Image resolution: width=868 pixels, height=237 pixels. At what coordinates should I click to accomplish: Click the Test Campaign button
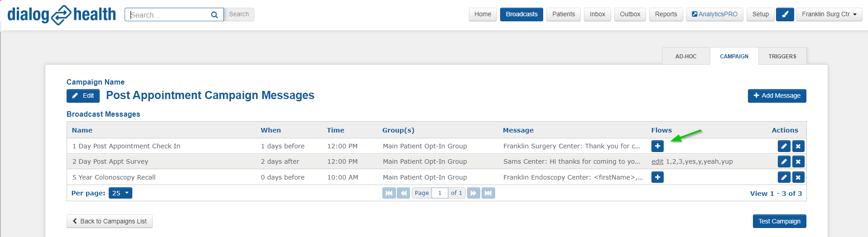pyautogui.click(x=779, y=221)
